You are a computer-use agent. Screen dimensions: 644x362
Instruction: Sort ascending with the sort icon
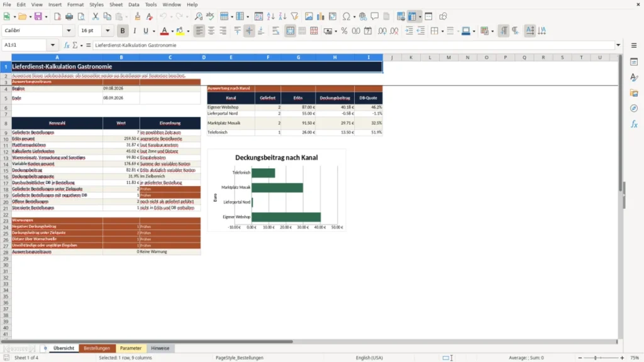click(x=270, y=16)
